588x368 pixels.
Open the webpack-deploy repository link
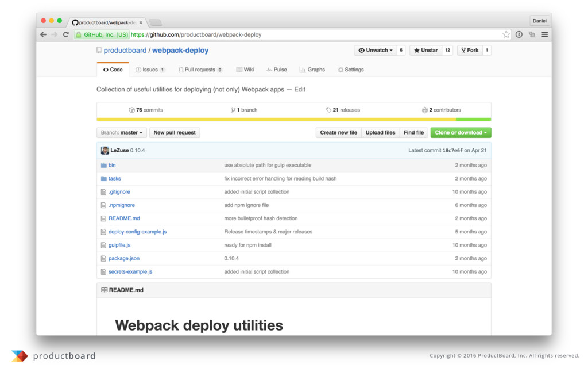(180, 51)
